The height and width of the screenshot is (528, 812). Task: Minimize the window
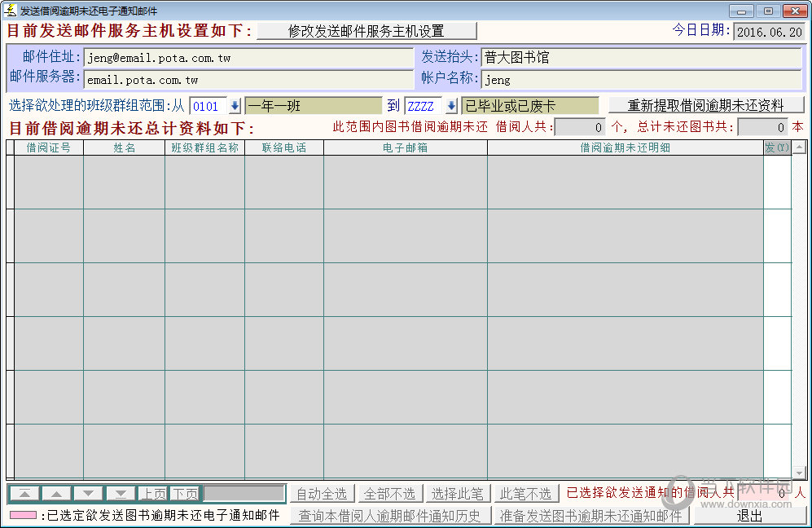click(742, 11)
